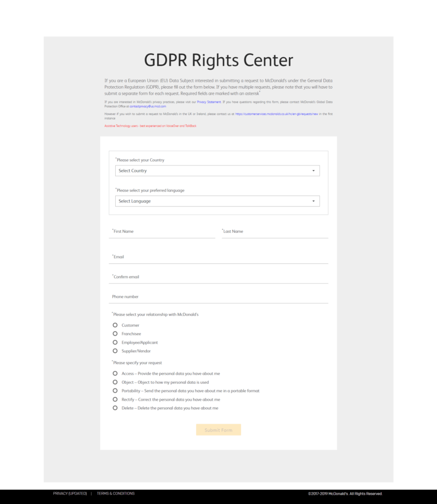Click the Submit Form button
This screenshot has height=504, width=437.
click(x=218, y=430)
